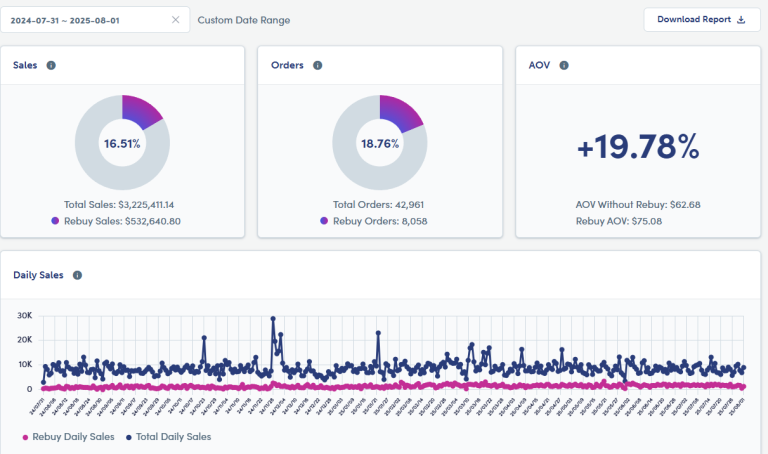Image resolution: width=768 pixels, height=454 pixels.
Task: Click the Total Orders: 42,961 text
Action: tap(379, 205)
